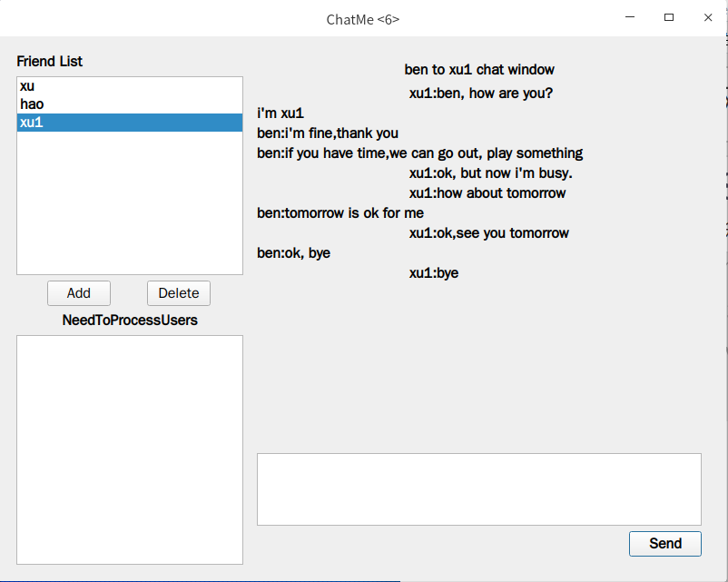Image resolution: width=728 pixels, height=582 pixels.
Task: Click message about going out to play
Action: tap(420, 153)
